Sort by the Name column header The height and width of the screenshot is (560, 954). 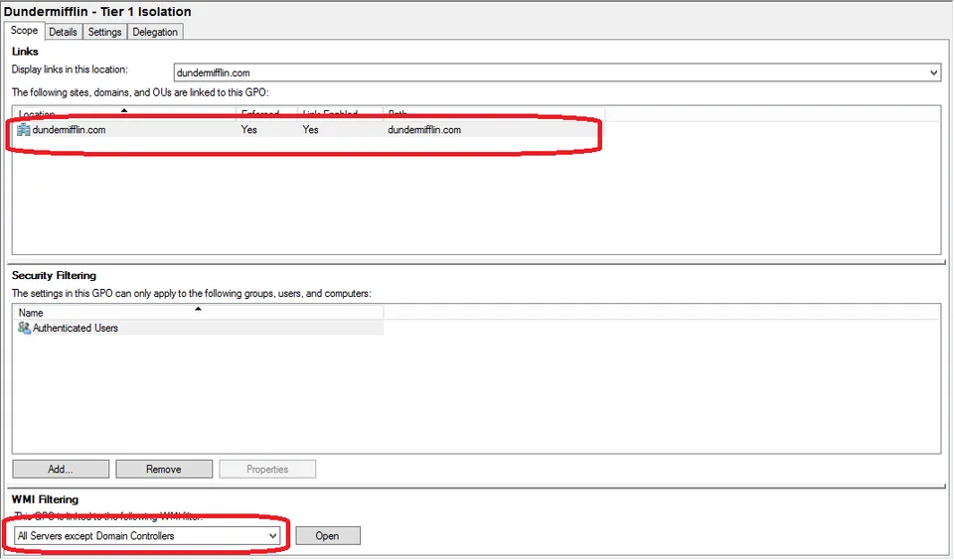tap(199, 313)
